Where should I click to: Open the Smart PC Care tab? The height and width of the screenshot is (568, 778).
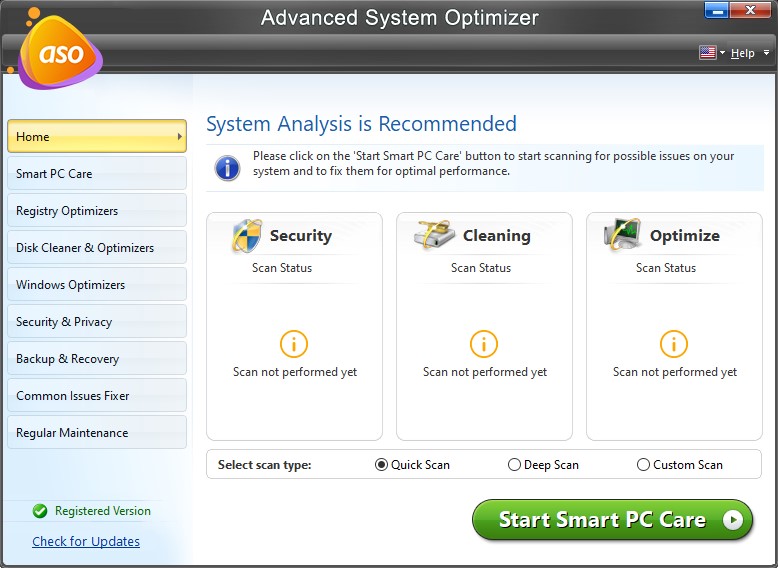(x=96, y=174)
